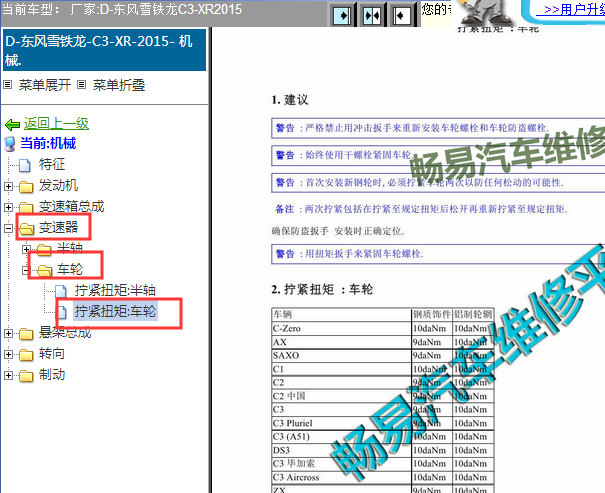Expand the 半轴 subfolder
605x493 pixels.
pos(26,250)
